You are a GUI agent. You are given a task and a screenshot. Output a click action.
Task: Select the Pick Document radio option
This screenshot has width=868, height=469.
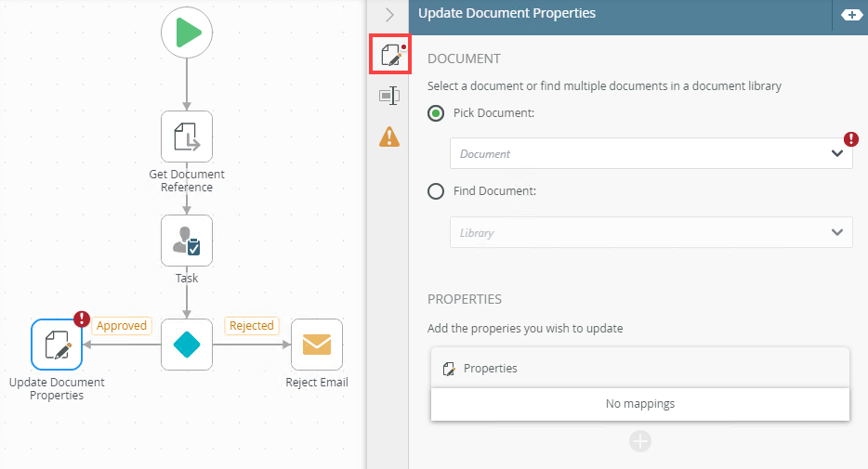(x=436, y=113)
